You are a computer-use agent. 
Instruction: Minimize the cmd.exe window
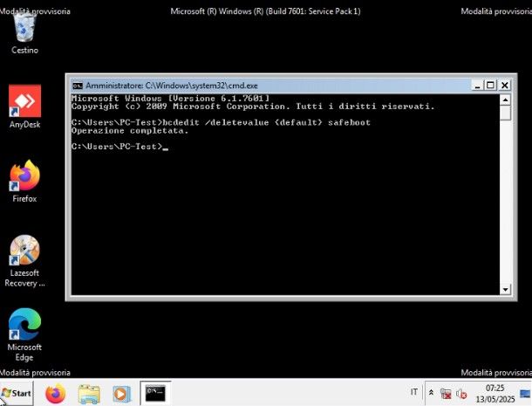477,86
